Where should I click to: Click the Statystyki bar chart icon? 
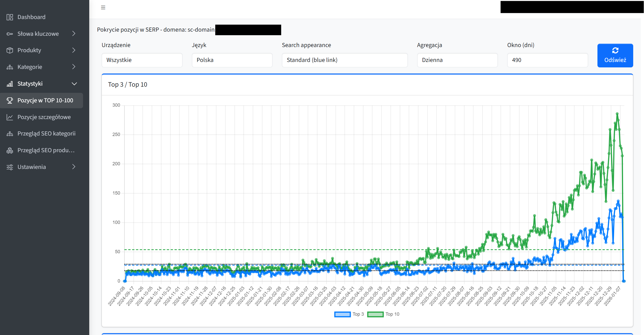(x=10, y=84)
